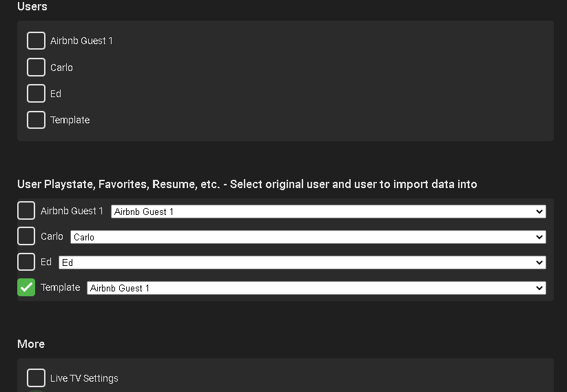Enable Ed checkbox in Playstate import section
Screen dimensions: 567x392
click(26, 262)
